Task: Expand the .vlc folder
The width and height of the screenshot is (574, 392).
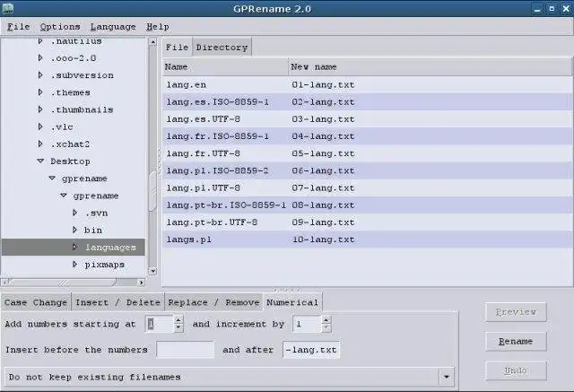Action: 40,126
